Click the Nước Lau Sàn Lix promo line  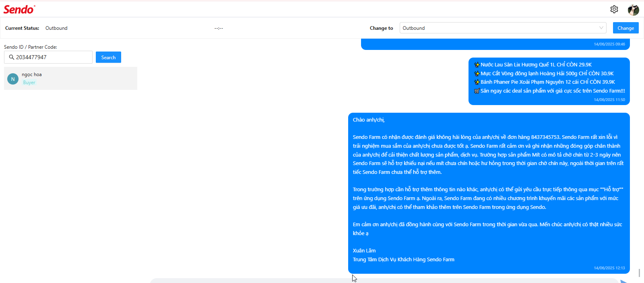click(533, 64)
